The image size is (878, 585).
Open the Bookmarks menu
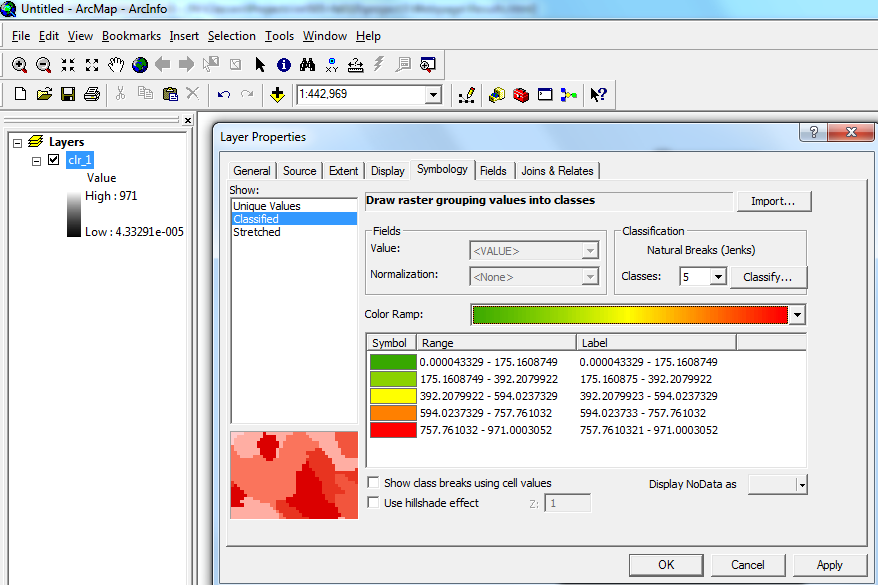tap(131, 36)
